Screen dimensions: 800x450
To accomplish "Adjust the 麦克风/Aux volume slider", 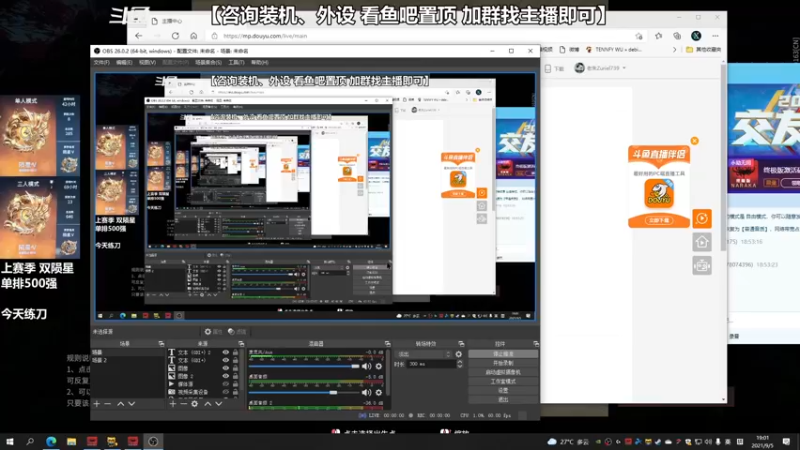I will [x=304, y=366].
